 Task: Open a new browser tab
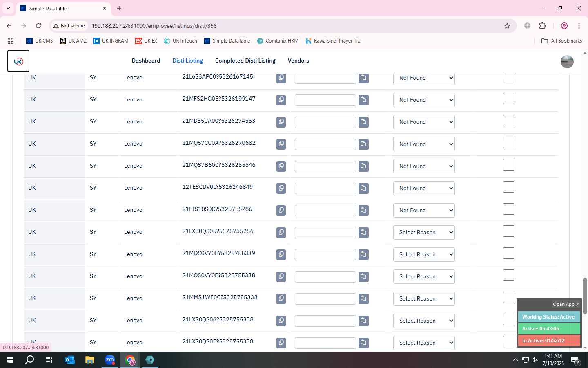(x=119, y=8)
